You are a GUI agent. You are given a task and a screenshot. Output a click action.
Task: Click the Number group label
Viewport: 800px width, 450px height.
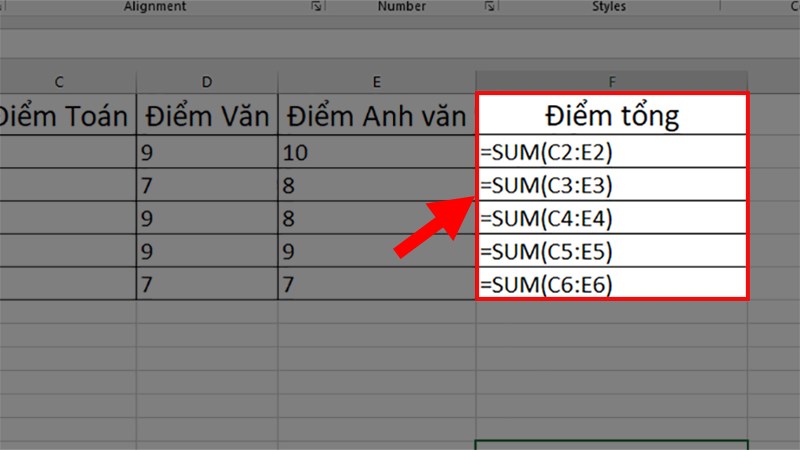402,6
